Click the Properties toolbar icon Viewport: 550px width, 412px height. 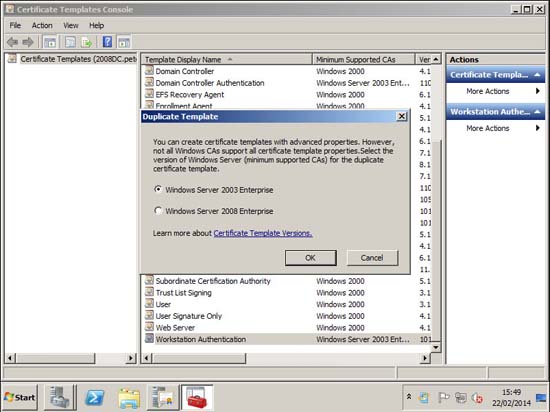point(70,42)
